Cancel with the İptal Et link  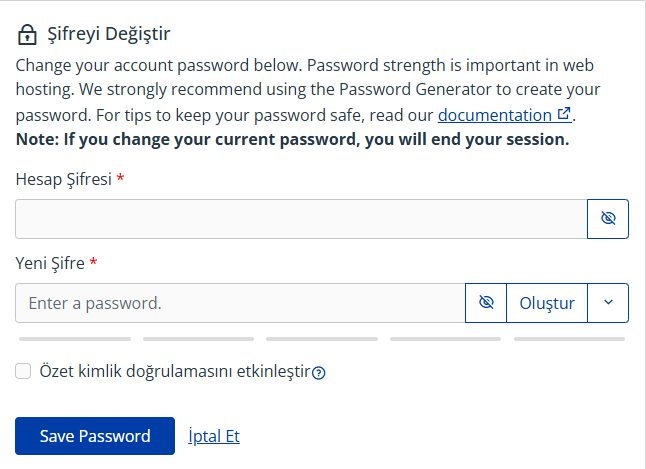click(214, 436)
